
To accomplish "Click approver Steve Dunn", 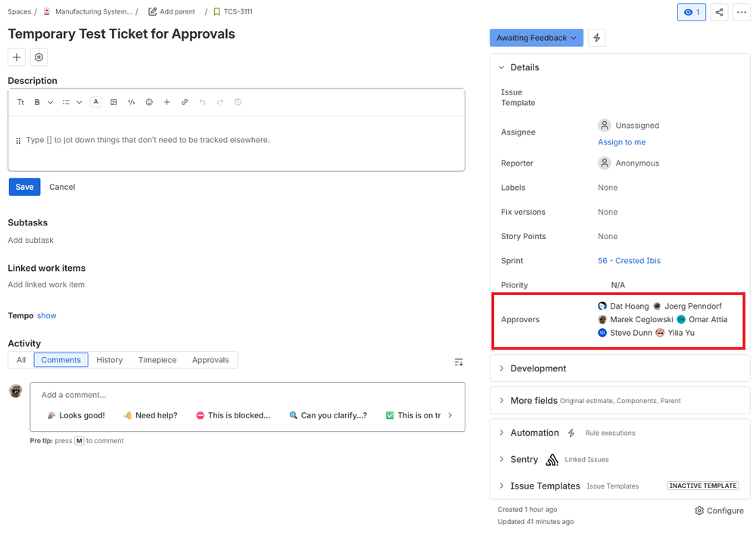I will tap(624, 333).
